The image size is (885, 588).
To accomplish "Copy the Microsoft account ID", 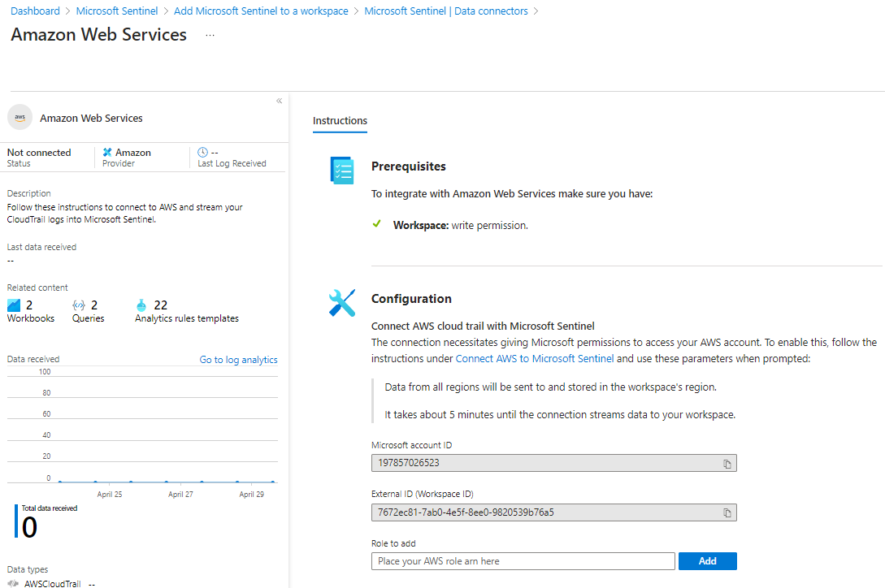I will (727, 464).
